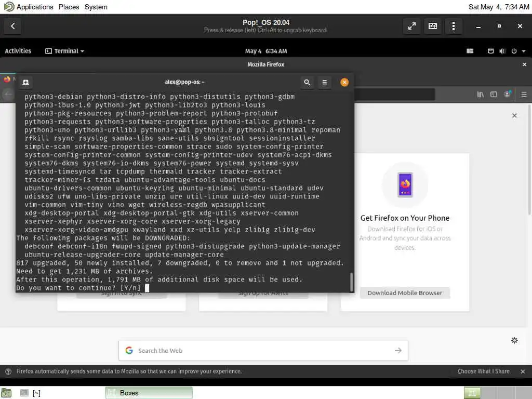Click the show desktop icon in panel
This screenshot has height=399, width=532.
(6, 393)
